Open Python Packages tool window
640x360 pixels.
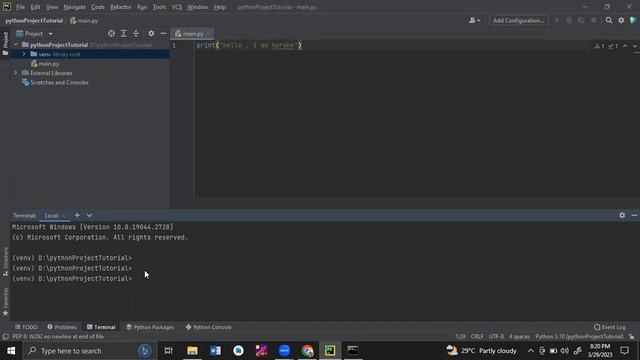tap(150, 327)
